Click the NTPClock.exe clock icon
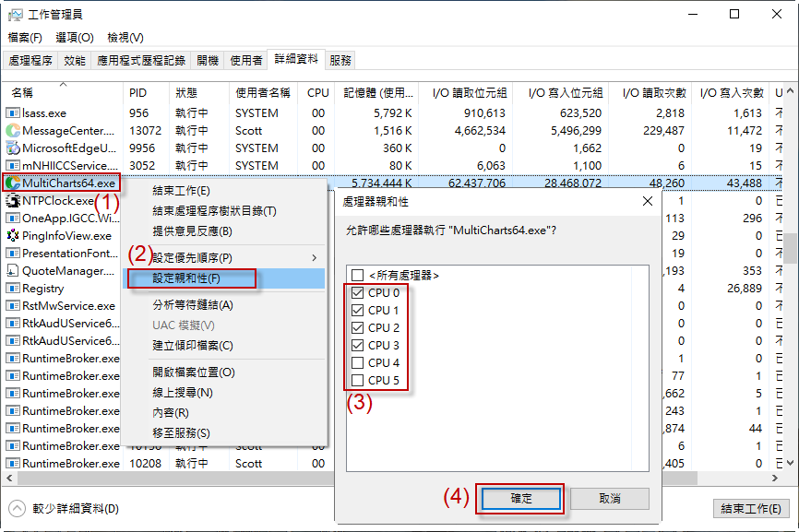Image resolution: width=799 pixels, height=532 pixels. [13, 201]
